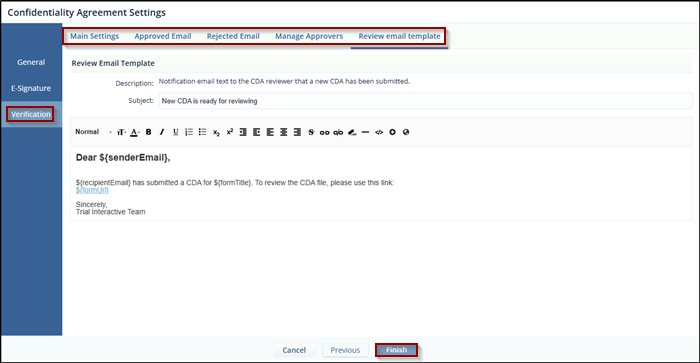Remove the hyperlink with unlink icon

tap(338, 132)
